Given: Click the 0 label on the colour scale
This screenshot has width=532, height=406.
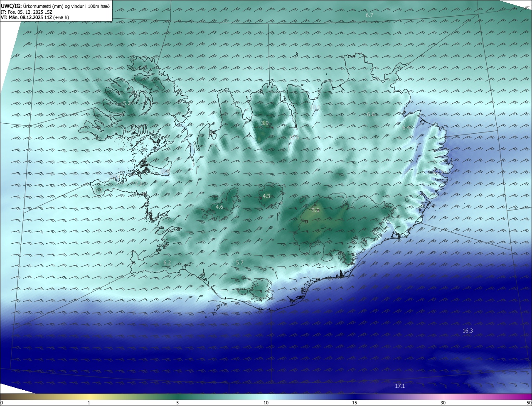Looking at the screenshot, I should pyautogui.click(x=2, y=403).
